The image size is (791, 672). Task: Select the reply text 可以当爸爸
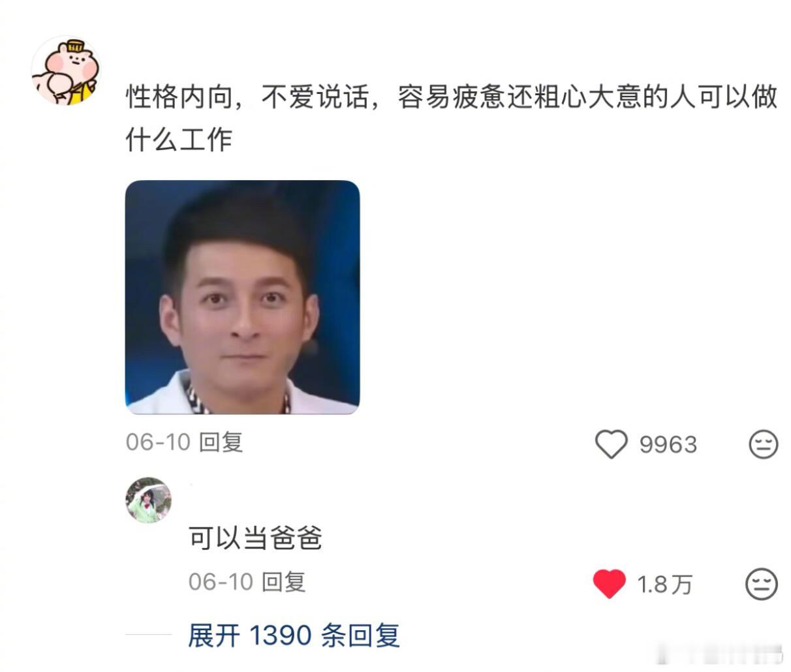coord(255,539)
